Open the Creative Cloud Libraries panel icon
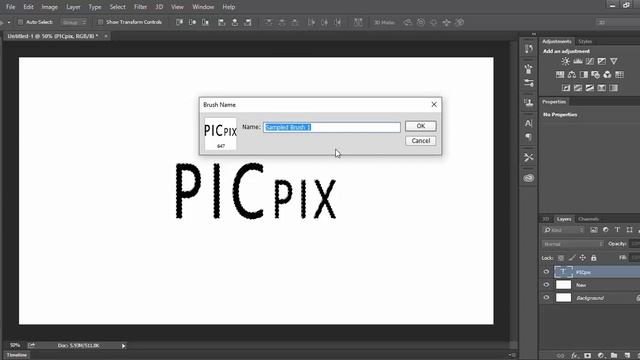Image resolution: width=640 pixels, height=360 pixels. point(529,178)
